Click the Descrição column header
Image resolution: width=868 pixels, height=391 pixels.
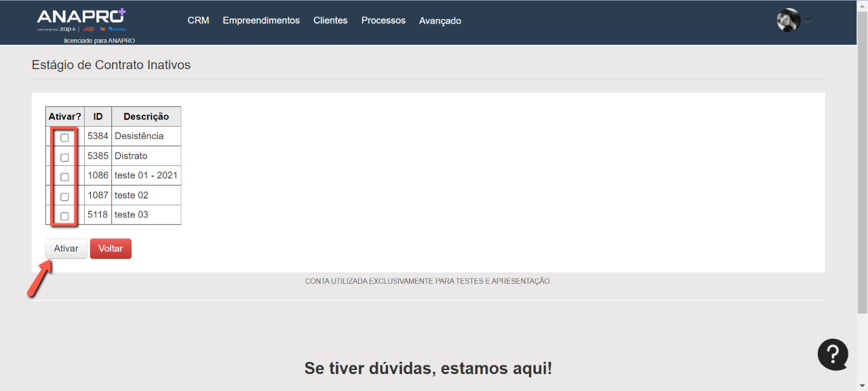click(146, 117)
